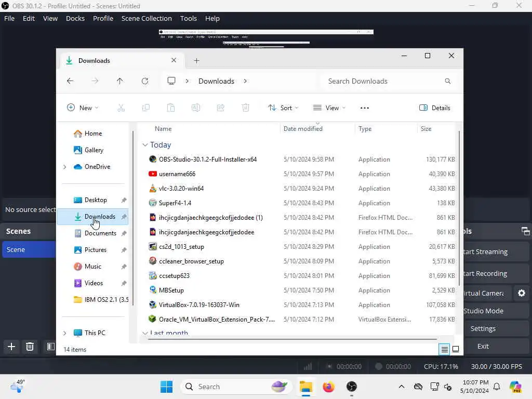Click the Copy icon in toolbar
This screenshot has width=532, height=399.
[146, 108]
